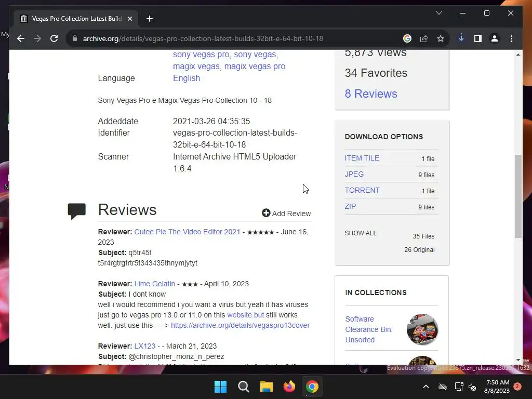532x399 pixels.
Task: Click the Addeddate value 2021-03-26 04:35:35
Action: click(211, 121)
